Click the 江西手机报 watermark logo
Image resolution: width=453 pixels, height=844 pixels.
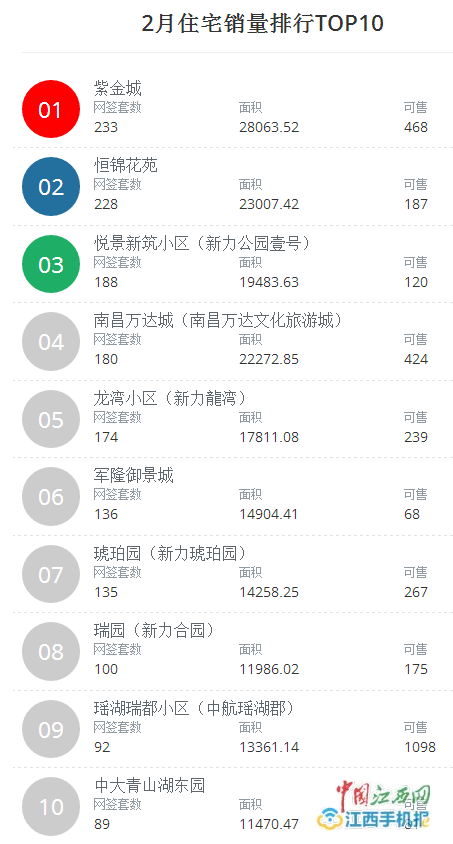pos(374,807)
